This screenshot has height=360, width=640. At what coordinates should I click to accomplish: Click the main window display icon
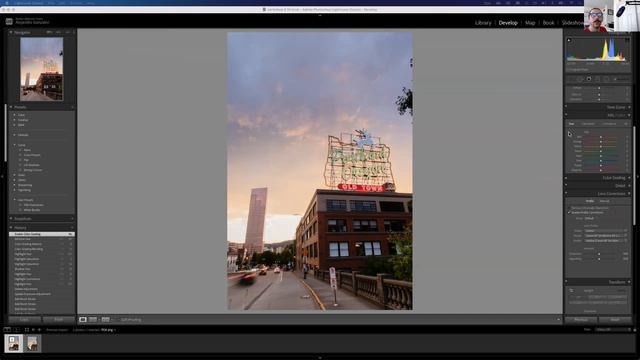pyautogui.click(x=7, y=330)
